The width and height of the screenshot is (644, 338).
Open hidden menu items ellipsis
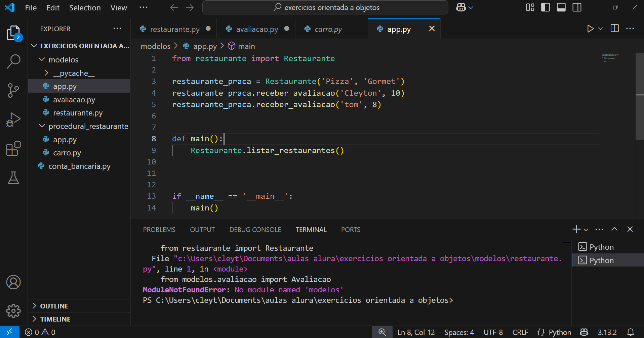144,7
